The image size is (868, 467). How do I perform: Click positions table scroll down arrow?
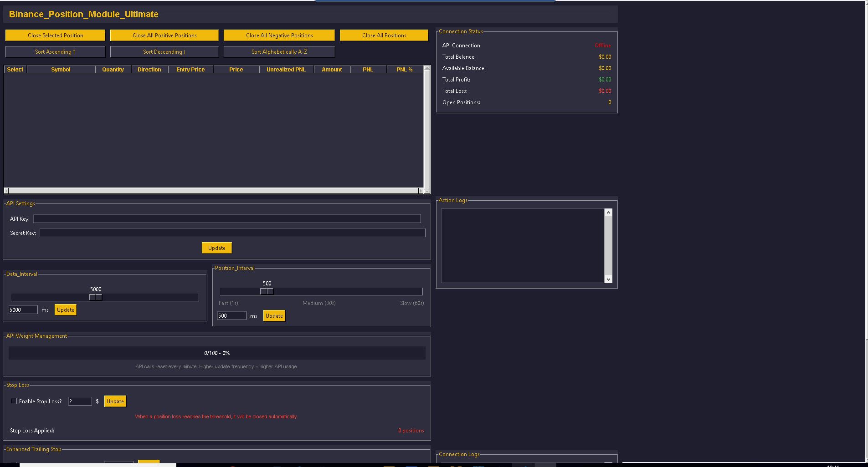click(427, 191)
